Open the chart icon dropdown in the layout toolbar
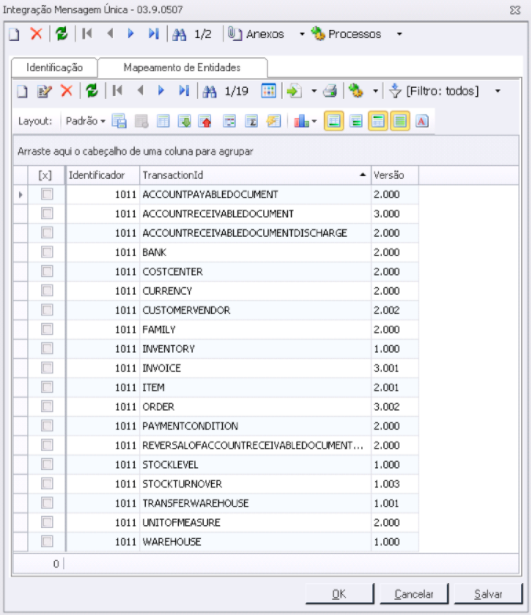This screenshot has width=531, height=615. click(x=314, y=122)
